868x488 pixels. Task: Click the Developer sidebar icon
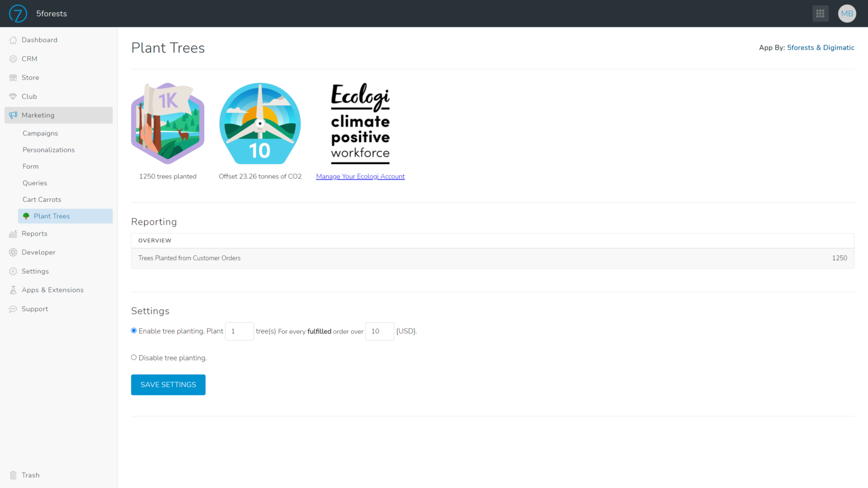pyautogui.click(x=13, y=253)
